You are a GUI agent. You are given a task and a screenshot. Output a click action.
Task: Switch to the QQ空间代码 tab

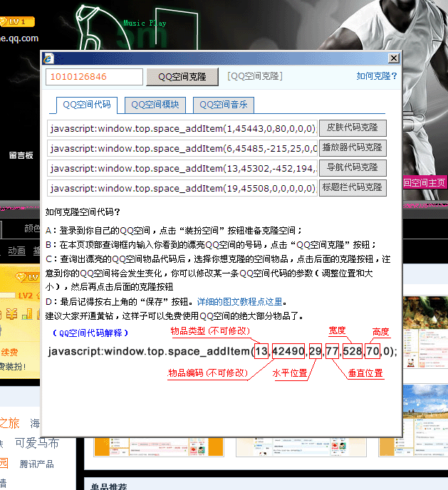pyautogui.click(x=87, y=105)
